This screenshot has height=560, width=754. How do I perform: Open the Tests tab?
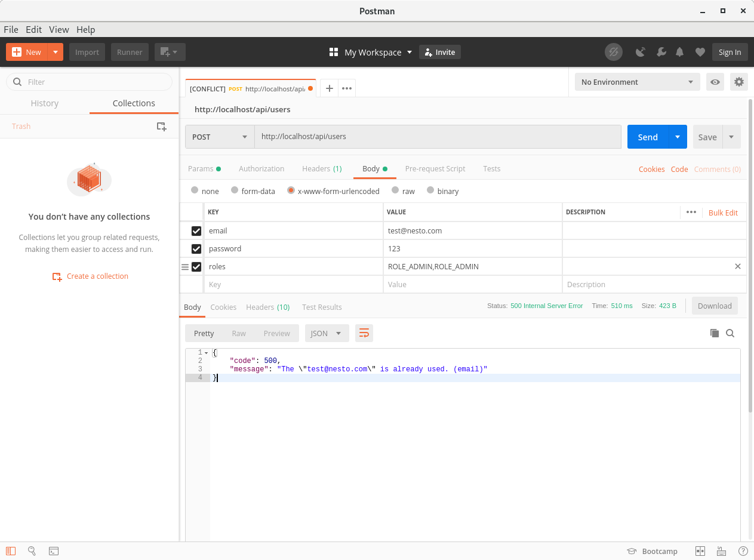[492, 168]
